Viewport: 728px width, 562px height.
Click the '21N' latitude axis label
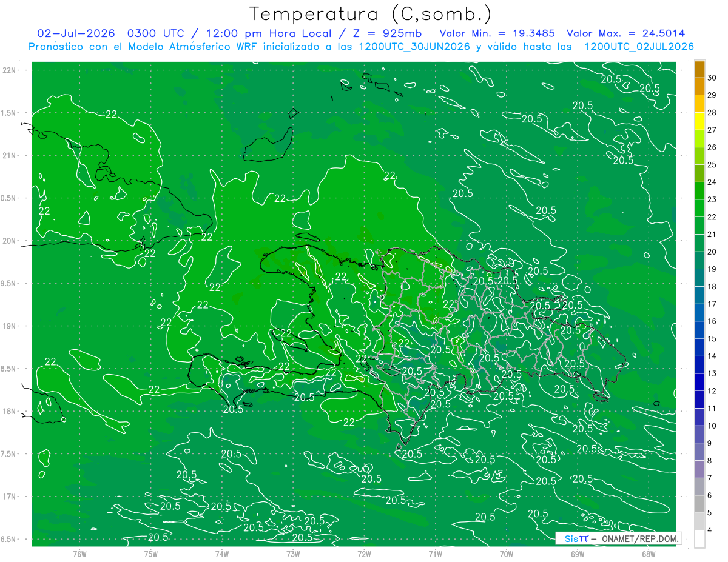coord(8,155)
